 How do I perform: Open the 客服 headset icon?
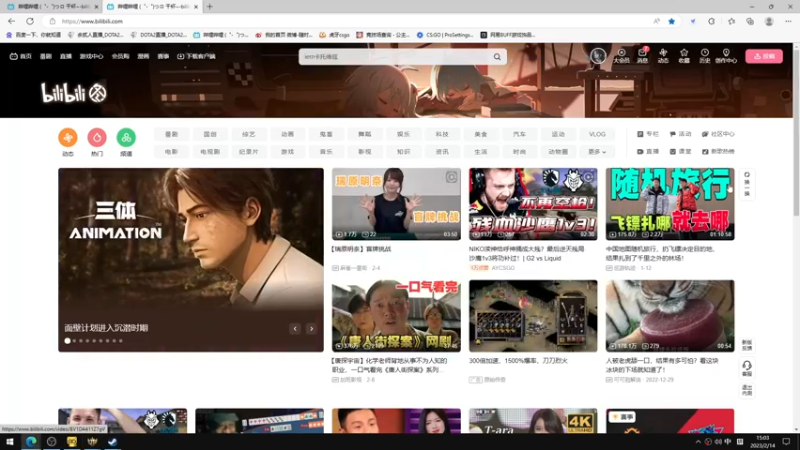pos(747,368)
